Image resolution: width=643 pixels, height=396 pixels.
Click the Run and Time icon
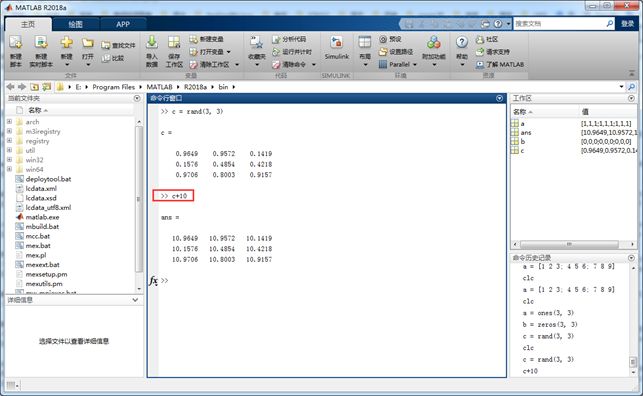276,52
